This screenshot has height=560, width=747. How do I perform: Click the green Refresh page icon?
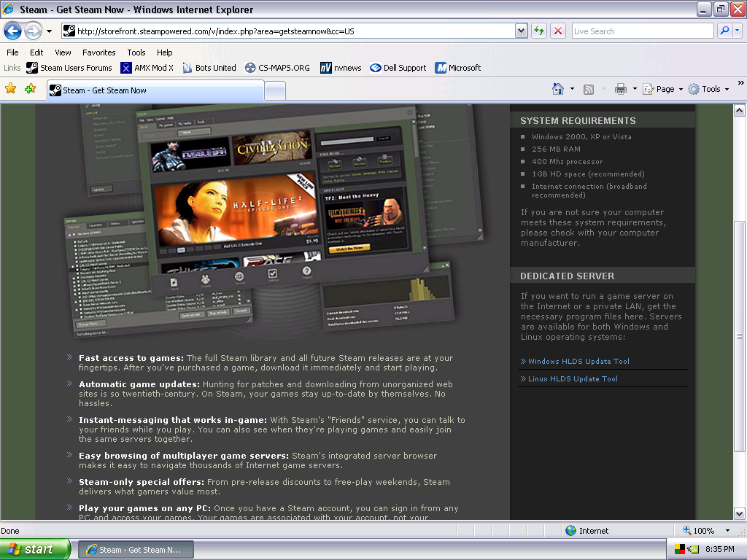pos(539,31)
